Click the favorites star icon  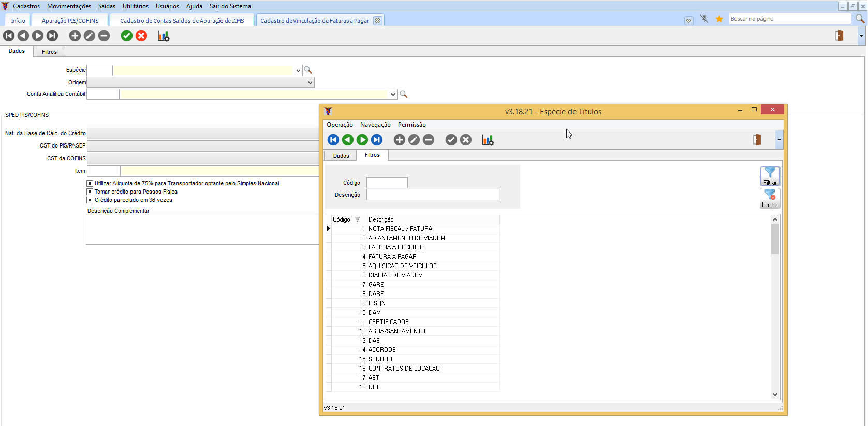click(719, 19)
